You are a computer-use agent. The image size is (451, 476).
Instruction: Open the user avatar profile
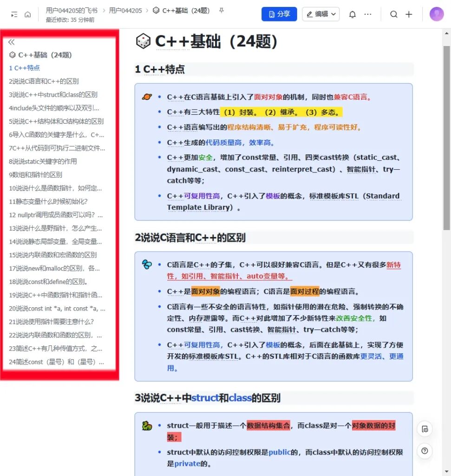(x=437, y=14)
